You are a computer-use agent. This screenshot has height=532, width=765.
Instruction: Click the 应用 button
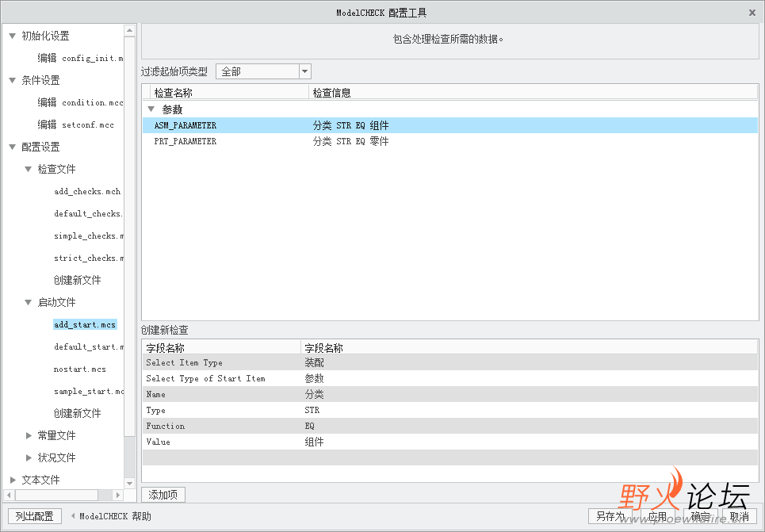657,516
